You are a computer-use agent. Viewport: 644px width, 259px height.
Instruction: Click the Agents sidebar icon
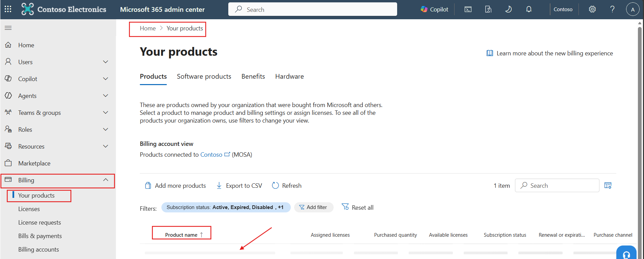pyautogui.click(x=8, y=96)
